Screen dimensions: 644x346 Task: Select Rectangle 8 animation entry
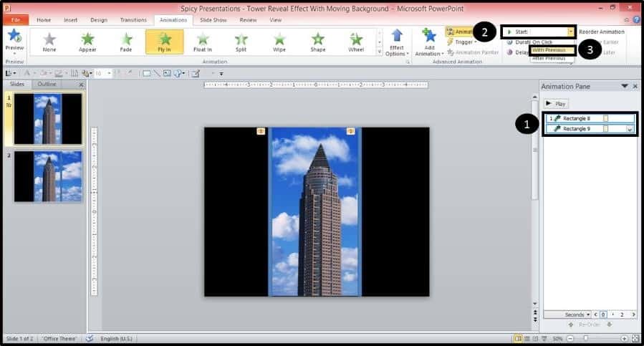[590, 118]
